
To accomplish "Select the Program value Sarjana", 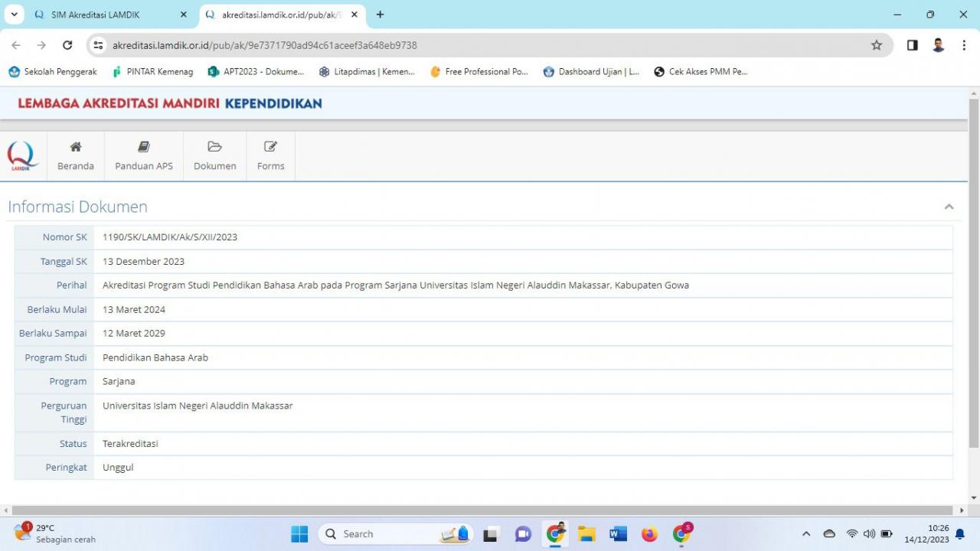I will pos(119,381).
